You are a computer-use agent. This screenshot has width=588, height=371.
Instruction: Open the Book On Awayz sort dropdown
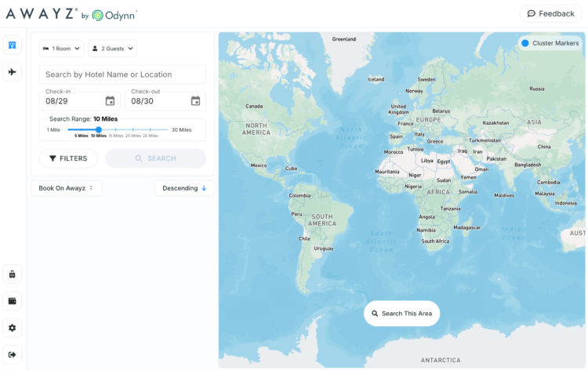[x=66, y=188]
